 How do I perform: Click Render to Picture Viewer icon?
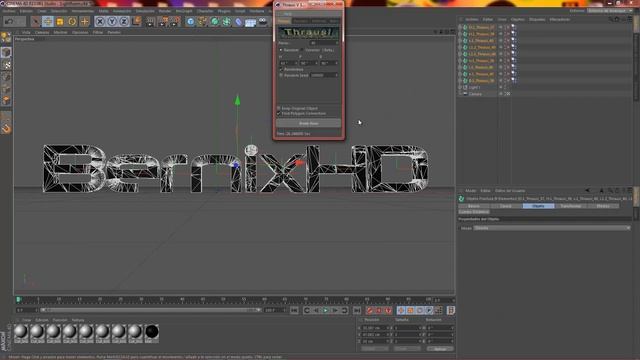click(x=163, y=21)
